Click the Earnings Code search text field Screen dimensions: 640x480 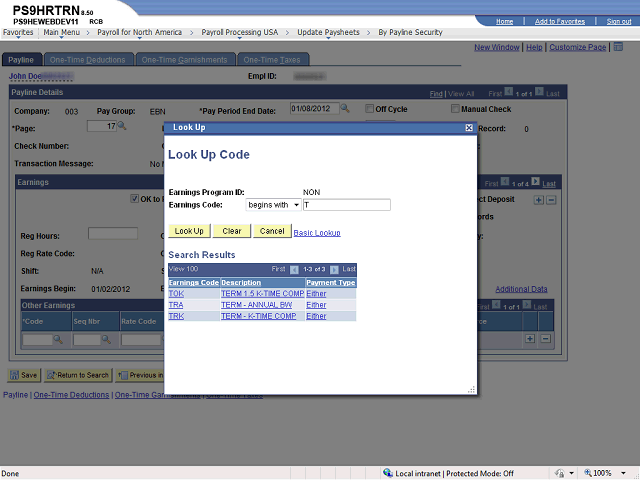pos(347,205)
